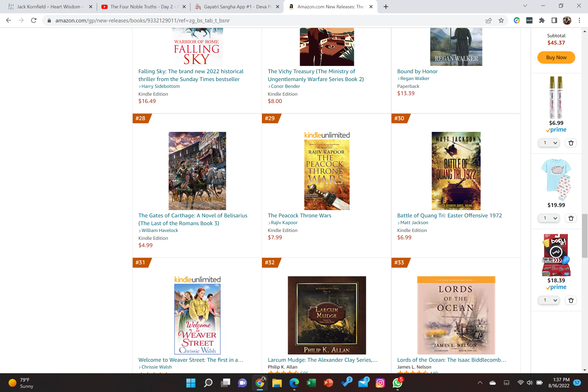This screenshot has height=392, width=588.
Task: Open Larcum Mudge title link
Action: pos(323,360)
